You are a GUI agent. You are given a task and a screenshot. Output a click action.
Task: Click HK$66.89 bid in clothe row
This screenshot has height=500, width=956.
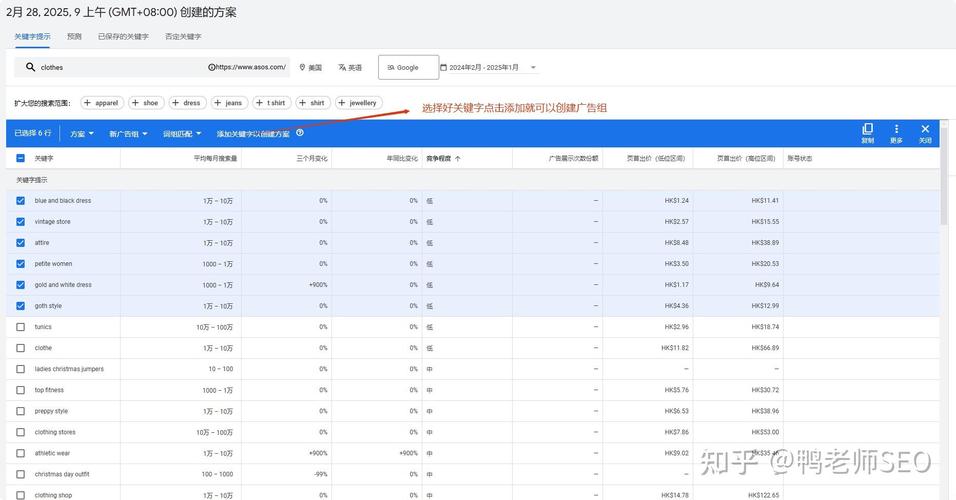coord(765,348)
